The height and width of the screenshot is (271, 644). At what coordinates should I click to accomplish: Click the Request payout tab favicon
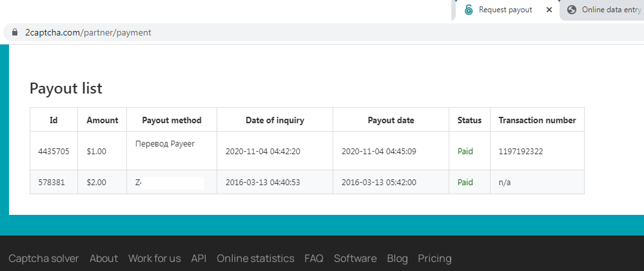point(469,10)
